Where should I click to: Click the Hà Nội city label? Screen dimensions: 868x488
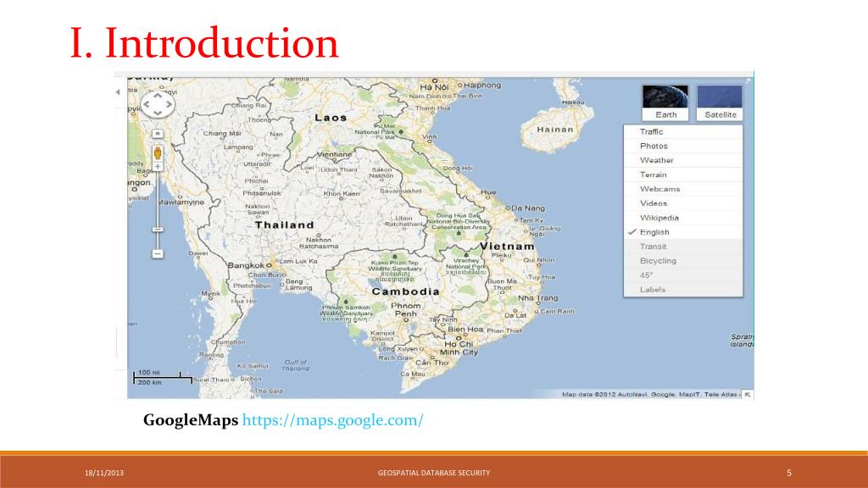(x=434, y=87)
